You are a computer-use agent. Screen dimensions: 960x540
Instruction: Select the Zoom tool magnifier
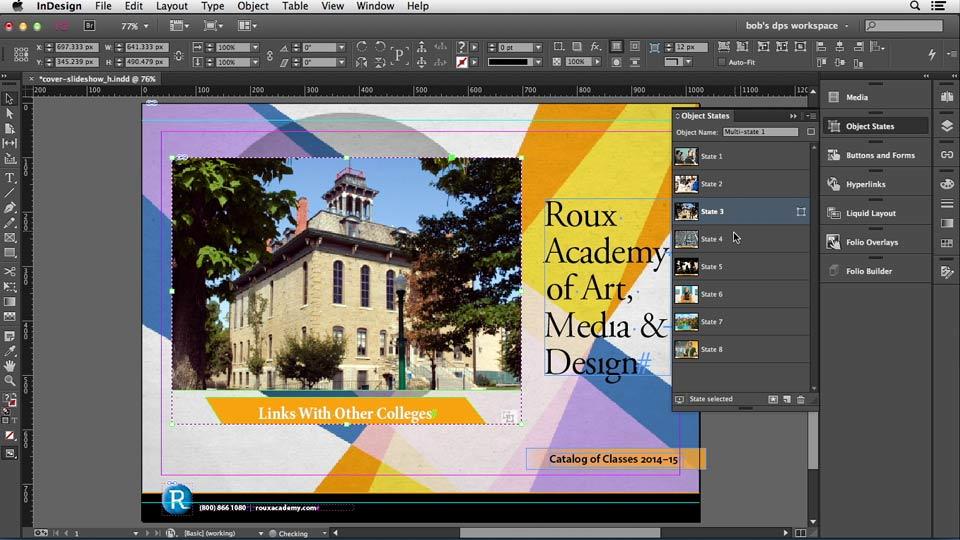[9, 381]
